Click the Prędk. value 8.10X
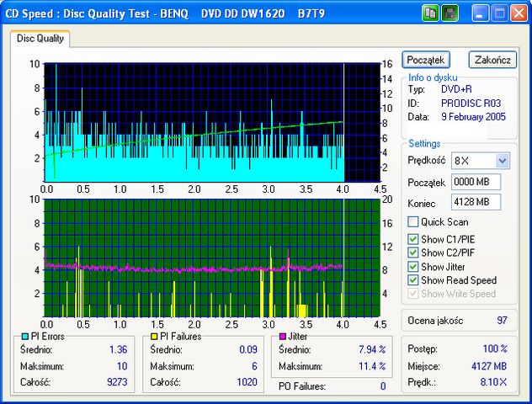The width and height of the screenshot is (532, 404). 493,382
